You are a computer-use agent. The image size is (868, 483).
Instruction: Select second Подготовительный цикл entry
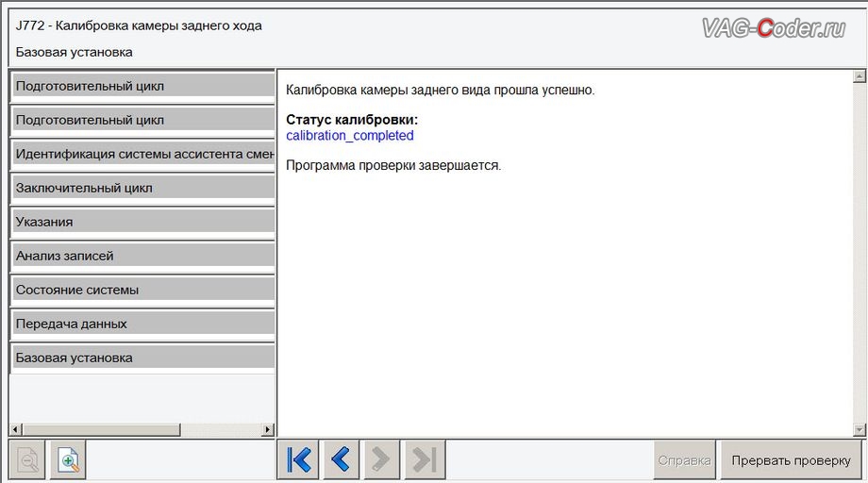tap(143, 120)
